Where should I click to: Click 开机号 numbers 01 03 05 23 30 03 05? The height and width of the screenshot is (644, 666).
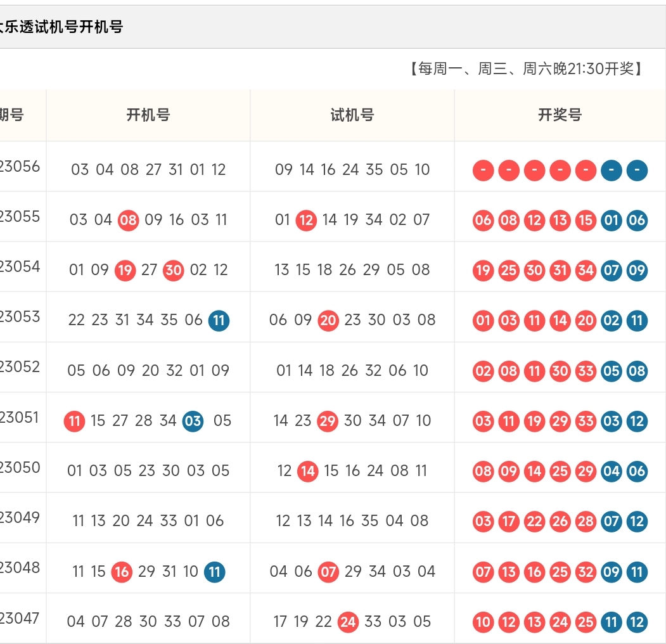click(x=148, y=471)
